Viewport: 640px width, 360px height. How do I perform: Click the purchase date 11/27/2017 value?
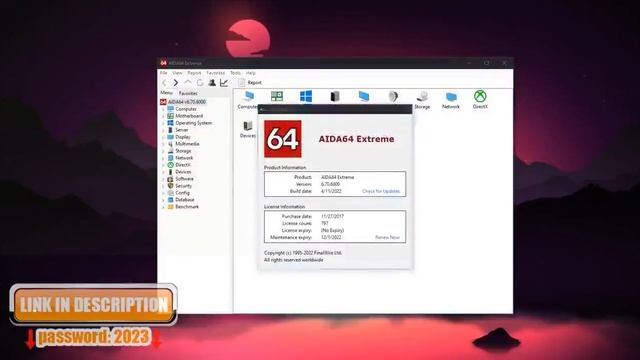tap(332, 216)
